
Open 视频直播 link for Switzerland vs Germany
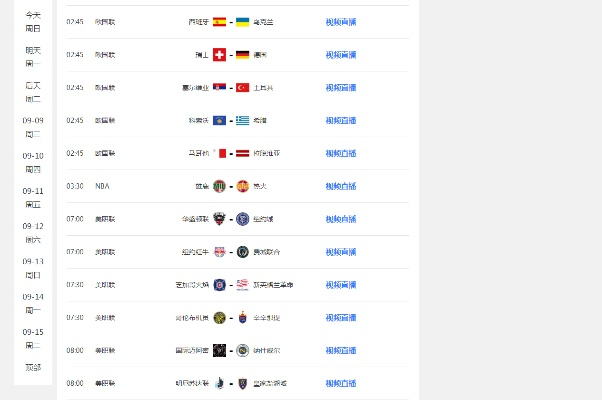(x=340, y=54)
